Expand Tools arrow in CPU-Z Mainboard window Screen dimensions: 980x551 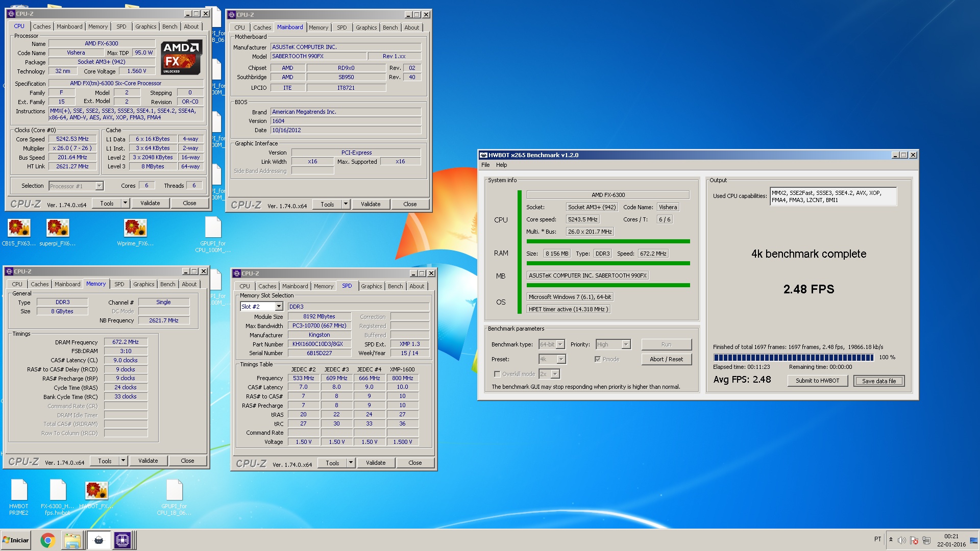(346, 204)
